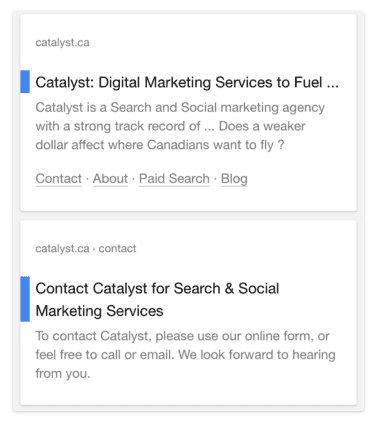Click the blue bar beside Contact Catalyst title
Image resolution: width=376 pixels, height=423 pixels.
[x=25, y=299]
